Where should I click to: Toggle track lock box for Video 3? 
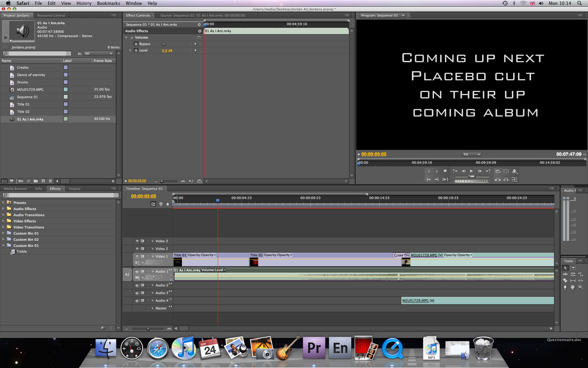[x=148, y=241]
